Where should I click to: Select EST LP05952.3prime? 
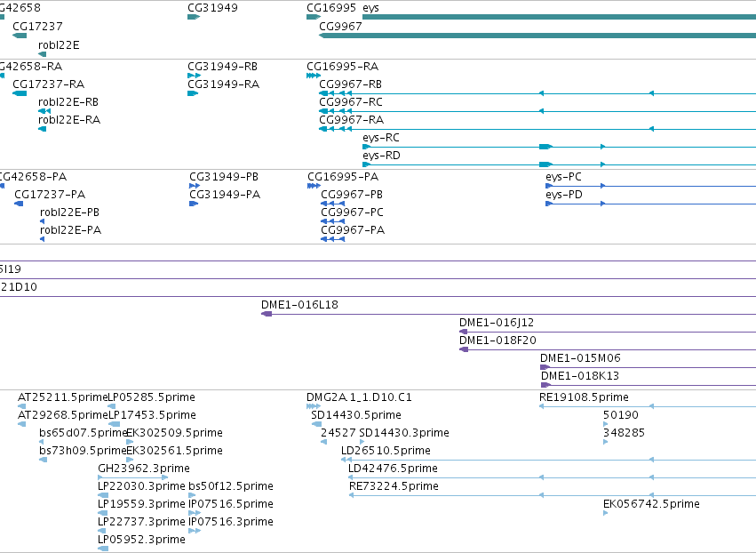pyautogui.click(x=142, y=540)
